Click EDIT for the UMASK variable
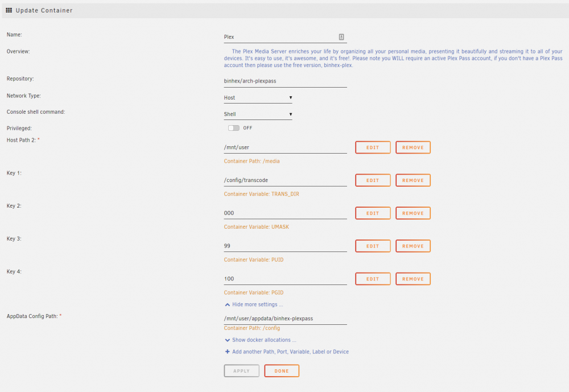The width and height of the screenshot is (569, 392). pyautogui.click(x=373, y=213)
